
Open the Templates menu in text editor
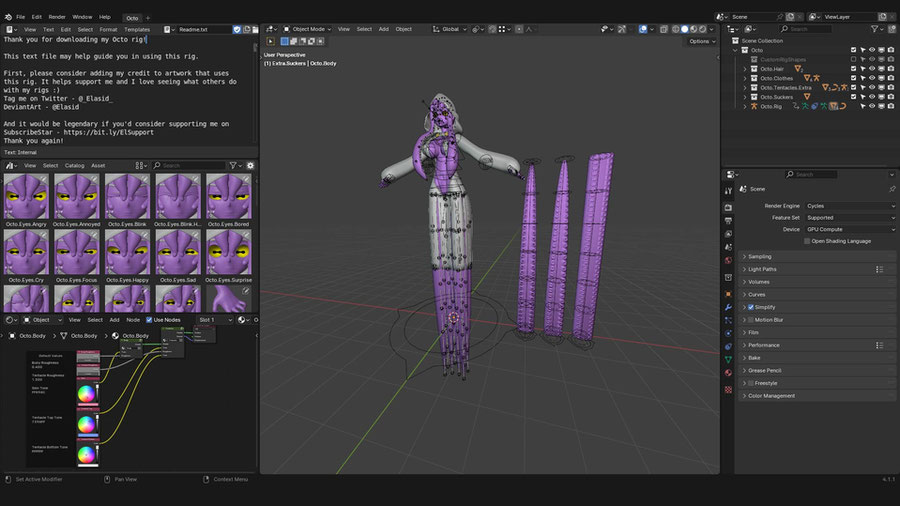click(137, 29)
